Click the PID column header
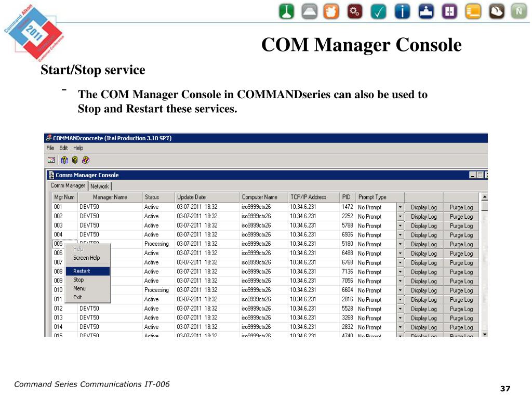532x399 pixels. [348, 197]
